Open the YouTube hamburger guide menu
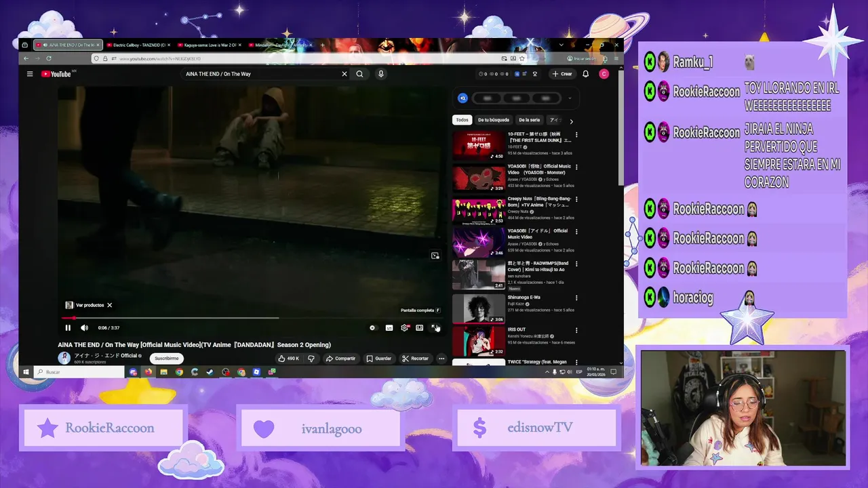Viewport: 868px width, 488px height. pos(30,74)
